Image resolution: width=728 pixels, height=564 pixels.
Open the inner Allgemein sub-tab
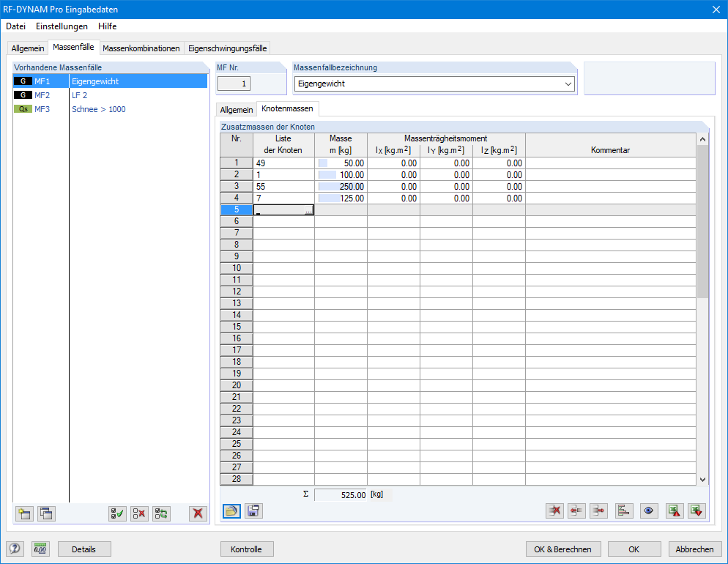(237, 110)
